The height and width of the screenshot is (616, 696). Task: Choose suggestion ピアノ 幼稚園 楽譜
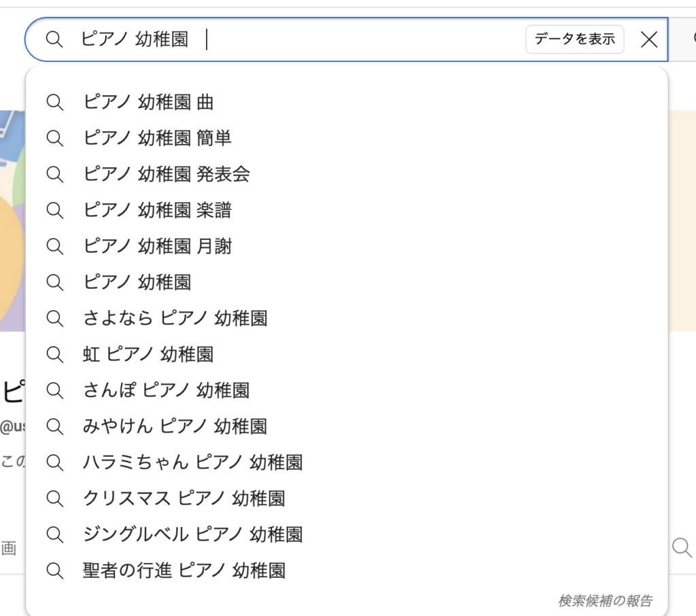coord(347,210)
